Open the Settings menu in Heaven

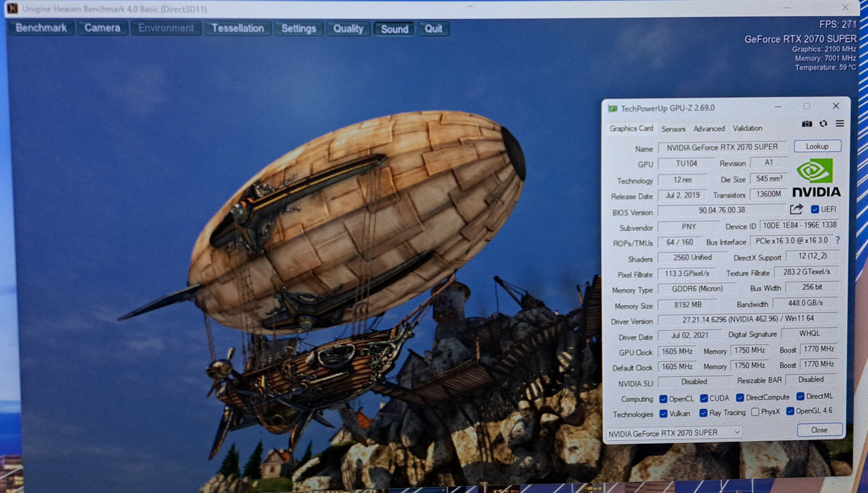tap(298, 29)
